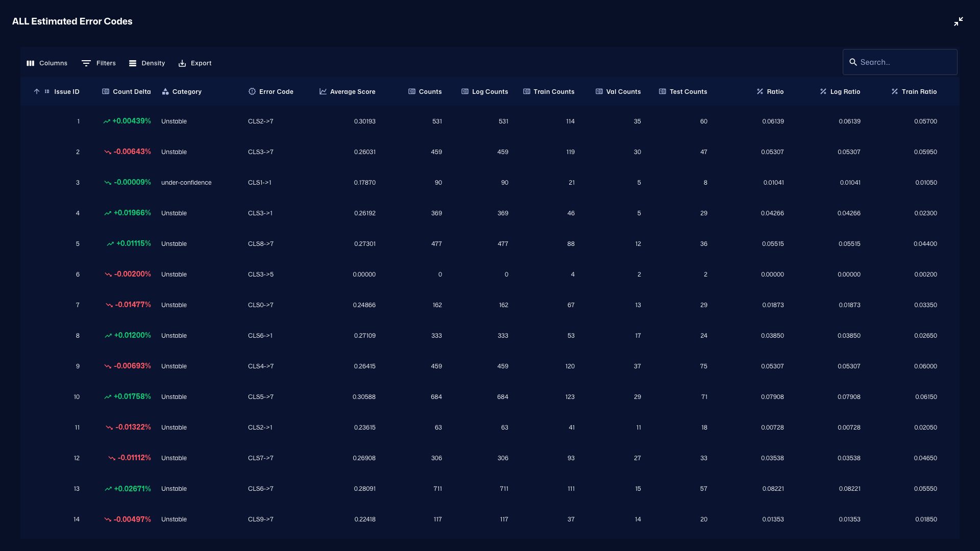This screenshot has height=551, width=980.
Task: Change the table row Density
Action: (146, 63)
